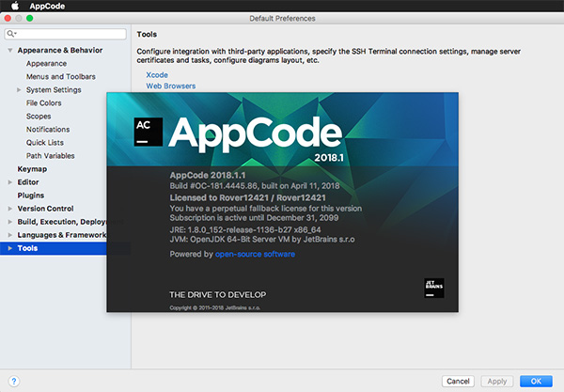Image resolution: width=564 pixels, height=392 pixels.
Task: Click the search magnifier icon in preferences
Action: coord(10,34)
